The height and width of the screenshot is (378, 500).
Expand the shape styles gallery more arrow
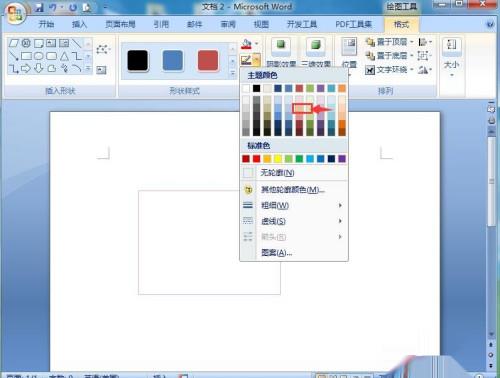pyautogui.click(x=232, y=73)
